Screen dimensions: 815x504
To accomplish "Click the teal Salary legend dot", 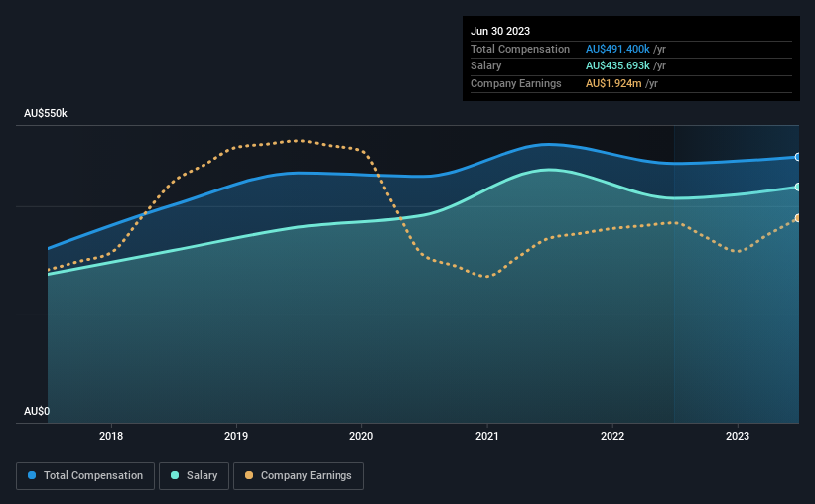I will (175, 475).
